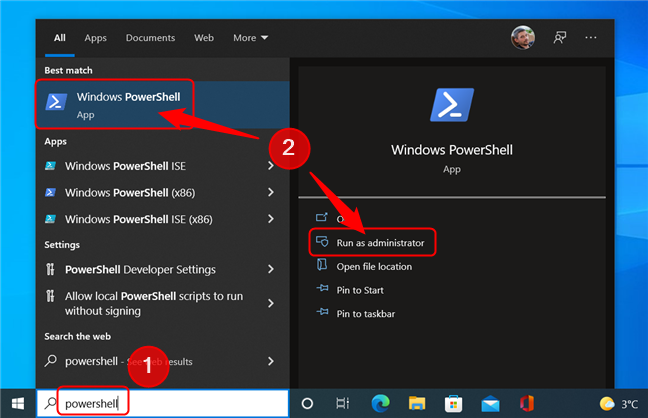Switch to the Web tab

point(204,38)
